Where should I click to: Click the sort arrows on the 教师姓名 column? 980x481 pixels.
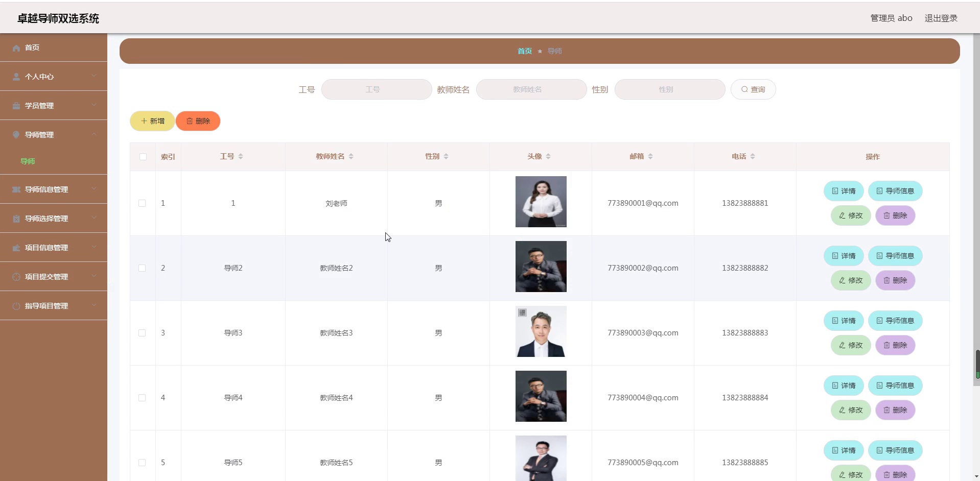351,156
